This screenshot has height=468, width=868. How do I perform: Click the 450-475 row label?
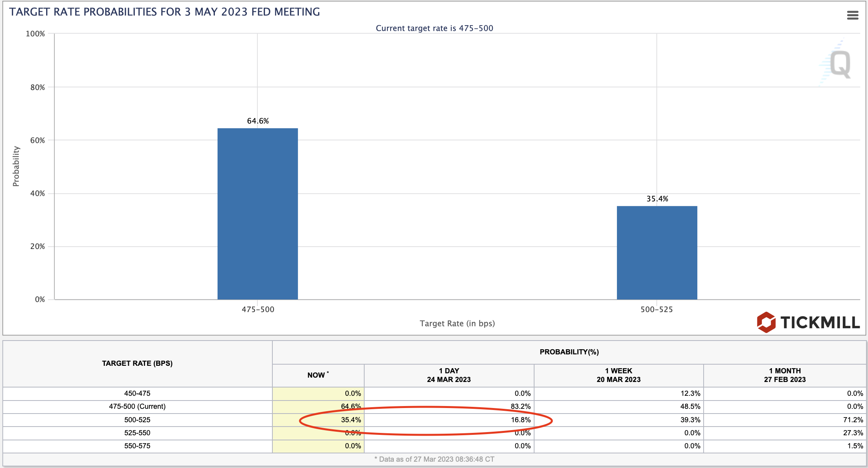coord(137,393)
